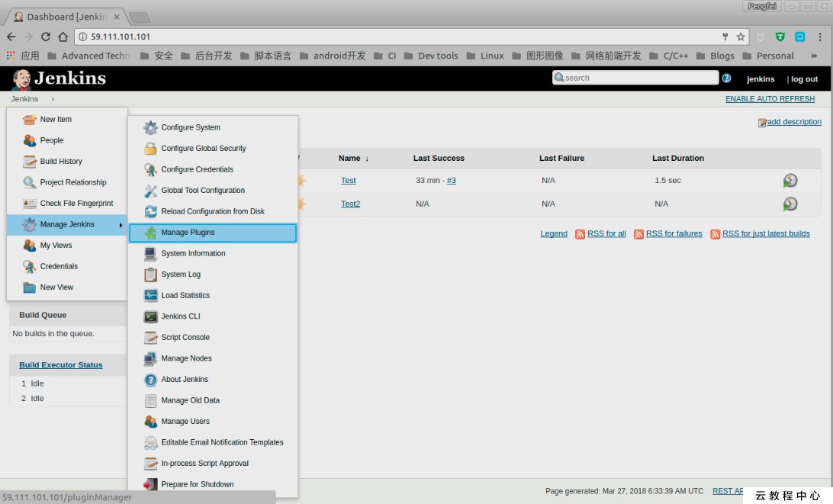Open the Dev tools bookmark folder
This screenshot has width=833, height=504.
pos(432,56)
